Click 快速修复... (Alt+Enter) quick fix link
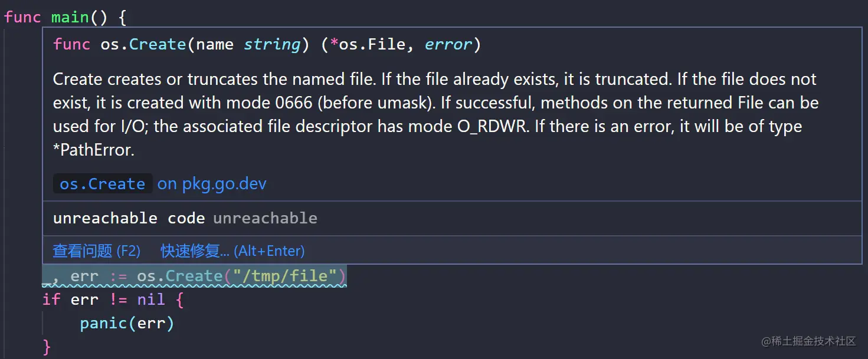Image resolution: width=868 pixels, height=359 pixels. [232, 251]
